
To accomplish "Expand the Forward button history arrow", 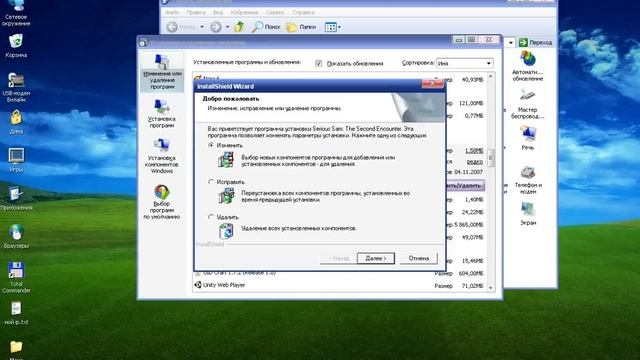I will tap(227, 27).
